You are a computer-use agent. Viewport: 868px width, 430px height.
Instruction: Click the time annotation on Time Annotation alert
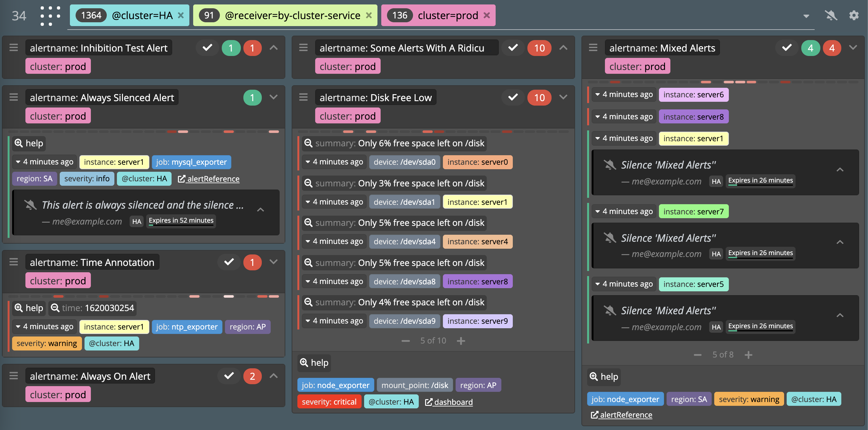92,308
